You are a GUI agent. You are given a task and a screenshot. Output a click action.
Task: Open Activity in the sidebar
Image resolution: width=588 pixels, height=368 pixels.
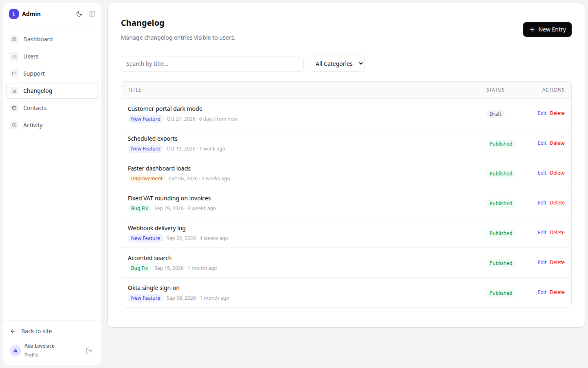[52, 125]
